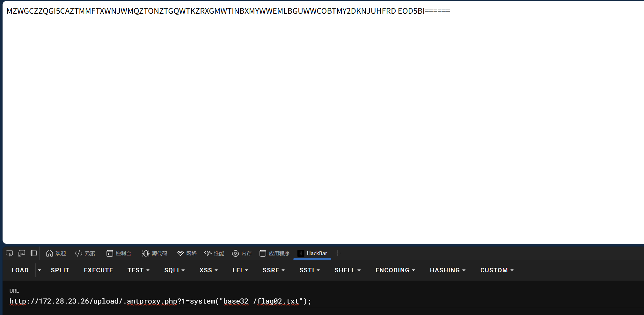
Task: Open the 性能 performance panel
Action: (x=214, y=253)
